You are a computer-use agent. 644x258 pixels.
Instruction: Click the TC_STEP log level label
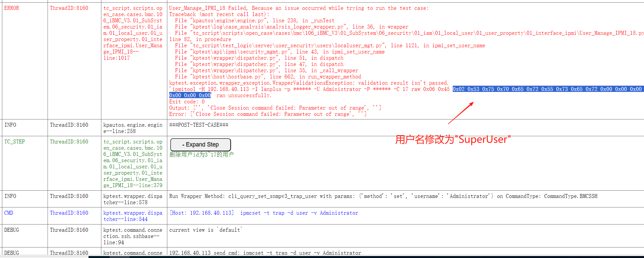[x=14, y=142]
